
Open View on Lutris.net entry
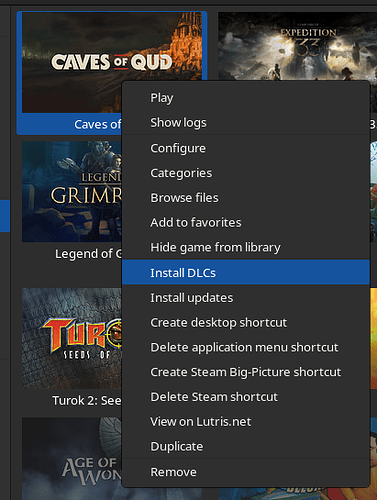(246, 422)
